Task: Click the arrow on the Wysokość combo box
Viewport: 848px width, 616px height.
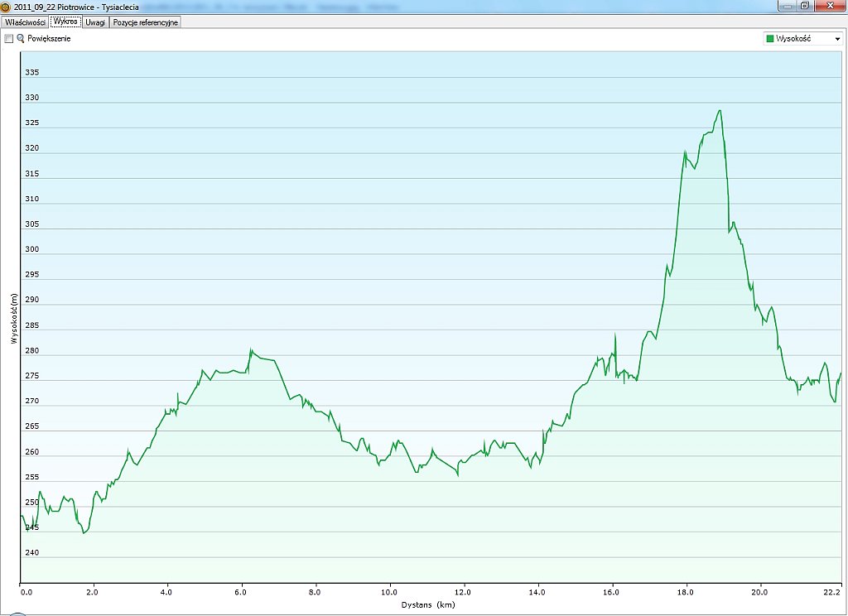Action: [837, 39]
